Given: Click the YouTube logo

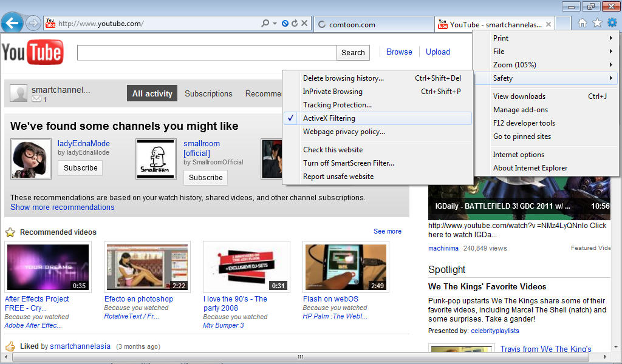Looking at the screenshot, I should click(33, 52).
